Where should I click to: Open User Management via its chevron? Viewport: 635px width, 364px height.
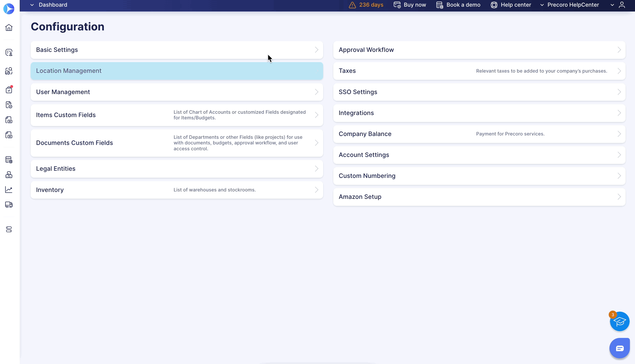(x=316, y=92)
